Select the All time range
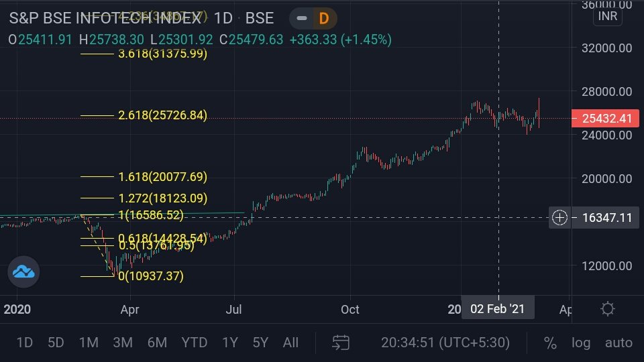The image size is (644, 362). click(x=290, y=343)
